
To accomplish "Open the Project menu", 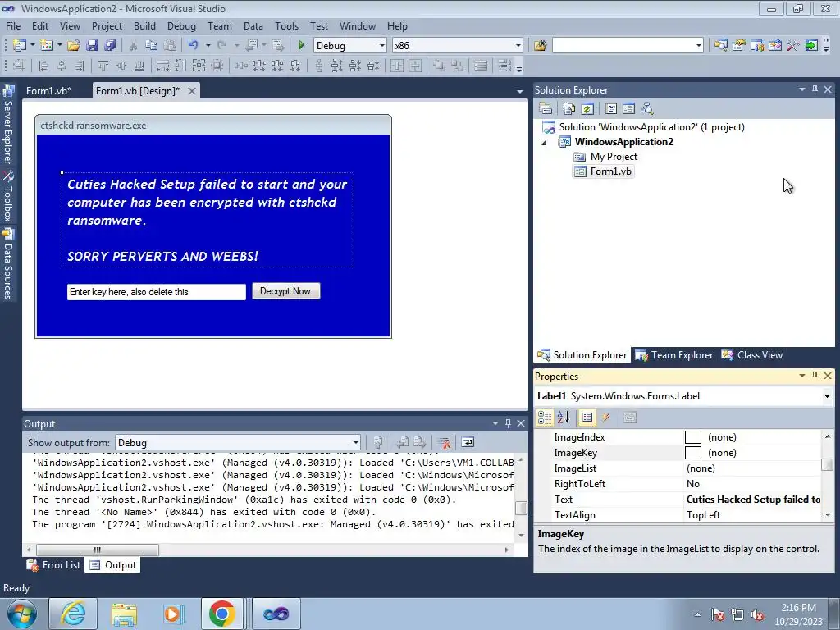I will point(107,26).
